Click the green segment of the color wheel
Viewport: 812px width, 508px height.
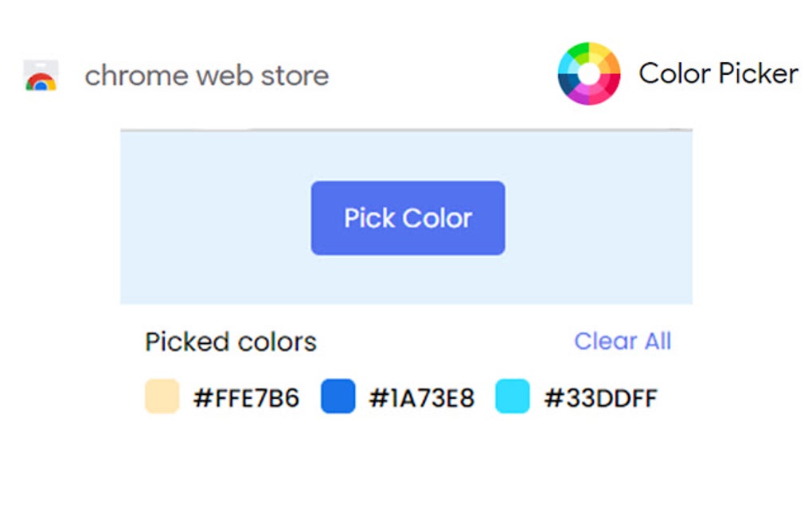pyautogui.click(x=580, y=50)
